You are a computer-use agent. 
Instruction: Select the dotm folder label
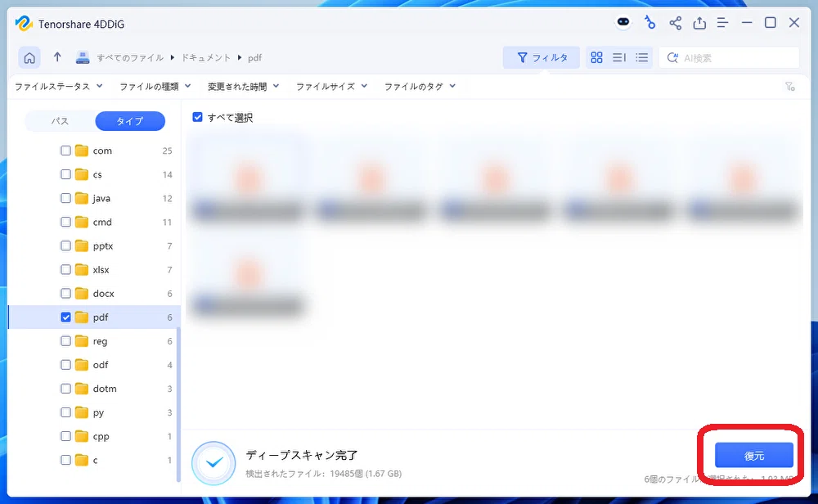pyautogui.click(x=105, y=389)
